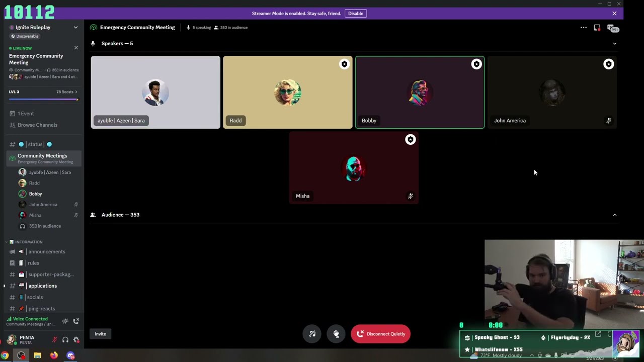Click the Invite button
Screen dimensions: 644x362
(101, 334)
